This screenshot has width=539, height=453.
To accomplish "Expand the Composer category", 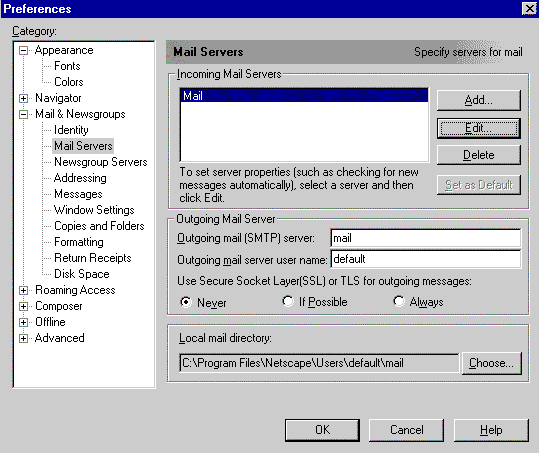I will pos(23,306).
